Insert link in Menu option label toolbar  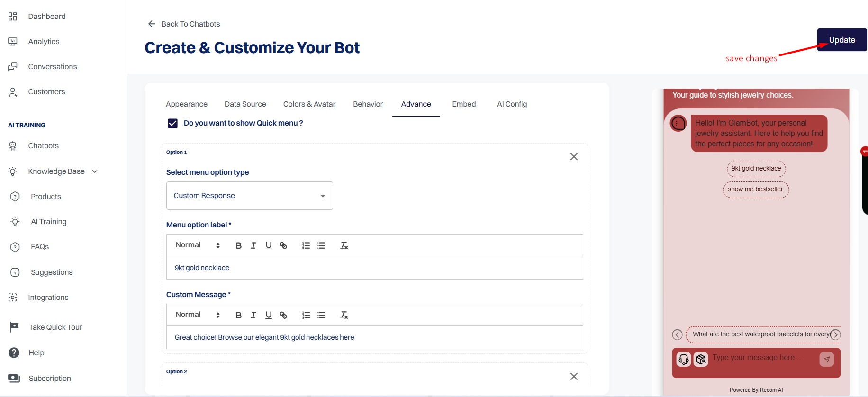(x=283, y=245)
